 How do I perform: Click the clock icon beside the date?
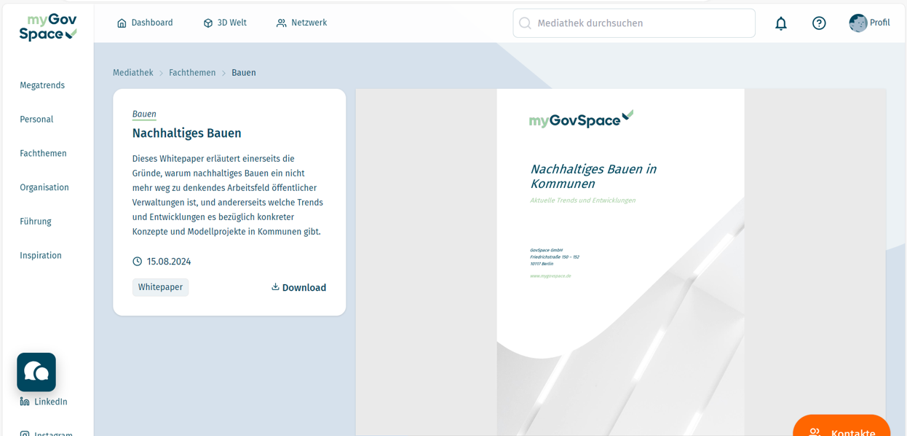137,261
